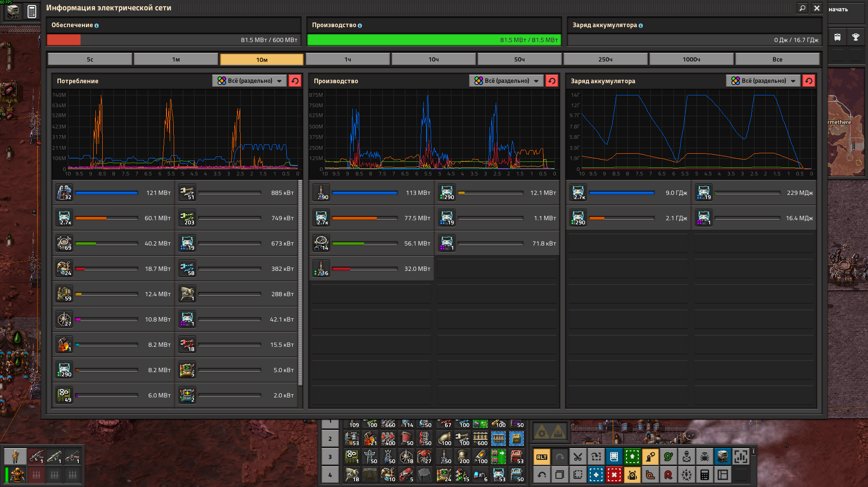Image resolution: width=868 pixels, height=487 pixels.
Task: Click the Обеспечение satisfaction bar
Action: pyautogui.click(x=174, y=40)
